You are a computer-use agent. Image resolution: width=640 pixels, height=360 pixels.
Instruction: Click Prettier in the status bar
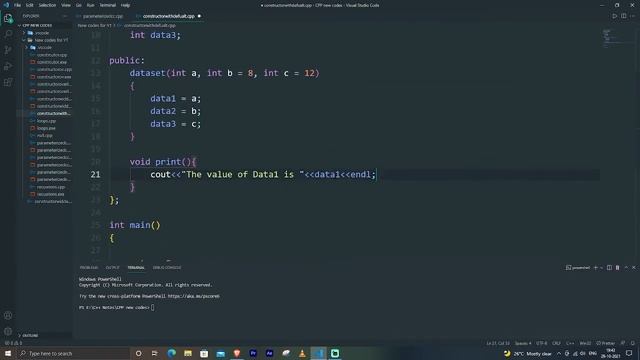pyautogui.click(x=606, y=343)
